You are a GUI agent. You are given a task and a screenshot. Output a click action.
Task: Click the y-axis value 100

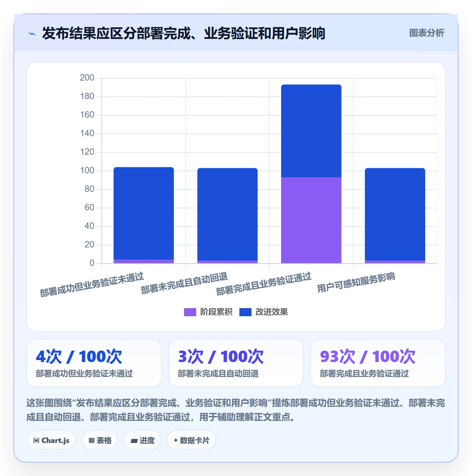click(87, 171)
